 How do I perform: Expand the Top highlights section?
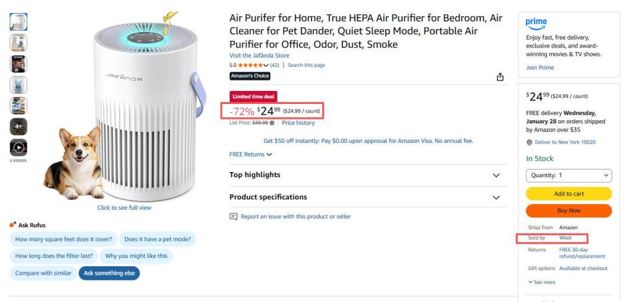click(496, 175)
